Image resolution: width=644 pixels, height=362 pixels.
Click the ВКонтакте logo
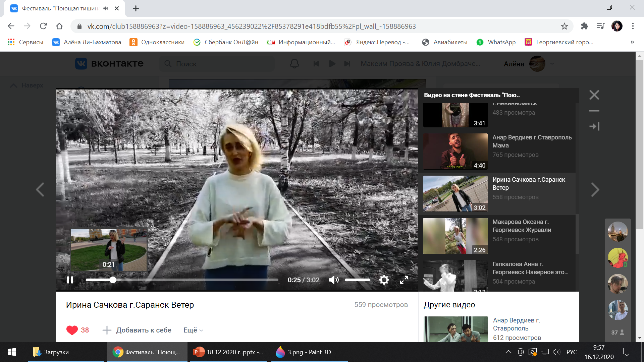109,64
